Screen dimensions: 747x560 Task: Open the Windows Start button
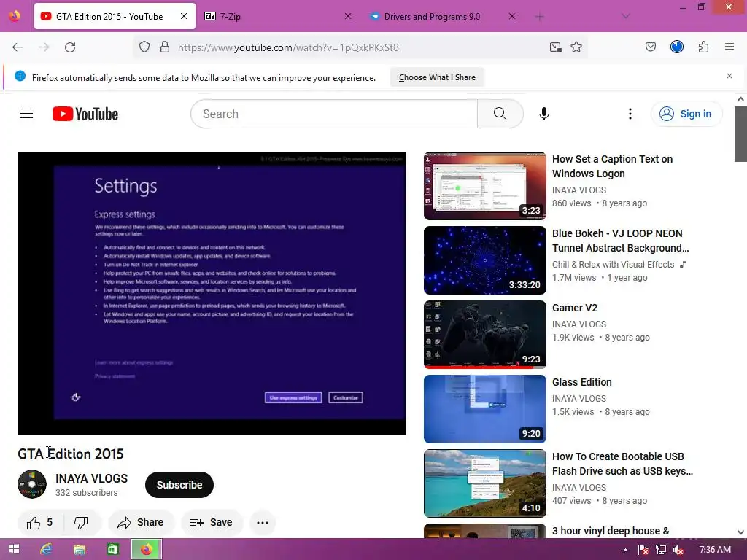pos(15,550)
